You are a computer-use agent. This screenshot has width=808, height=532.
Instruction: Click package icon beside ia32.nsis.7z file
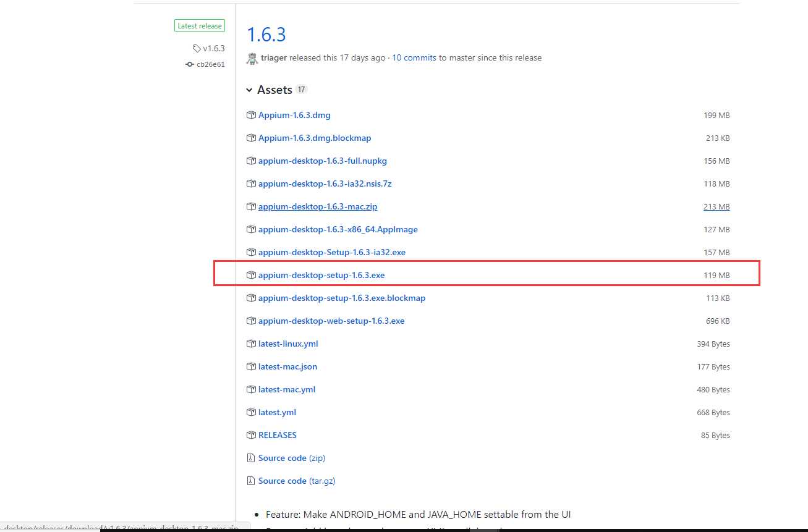(251, 184)
